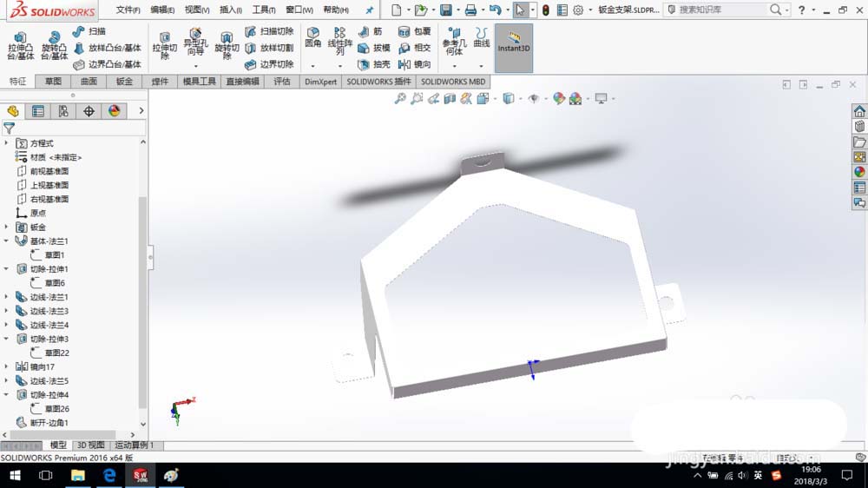Click the Swept Cut (扫描切除) tool
This screenshot has width=868, height=488.
[269, 31]
